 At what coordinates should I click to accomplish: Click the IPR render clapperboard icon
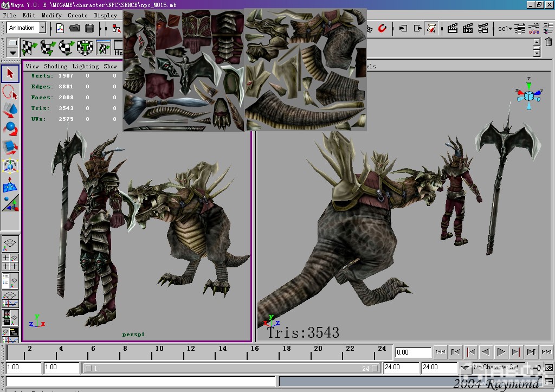click(468, 29)
